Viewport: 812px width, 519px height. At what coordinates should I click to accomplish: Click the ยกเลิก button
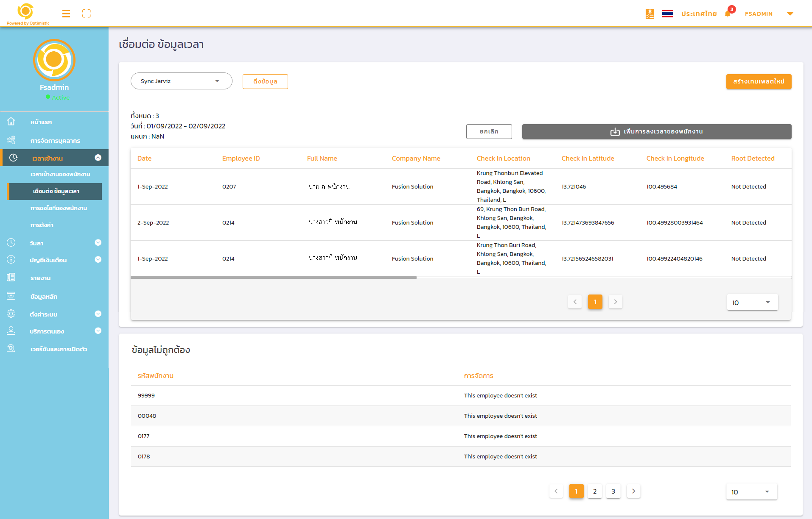pyautogui.click(x=489, y=131)
